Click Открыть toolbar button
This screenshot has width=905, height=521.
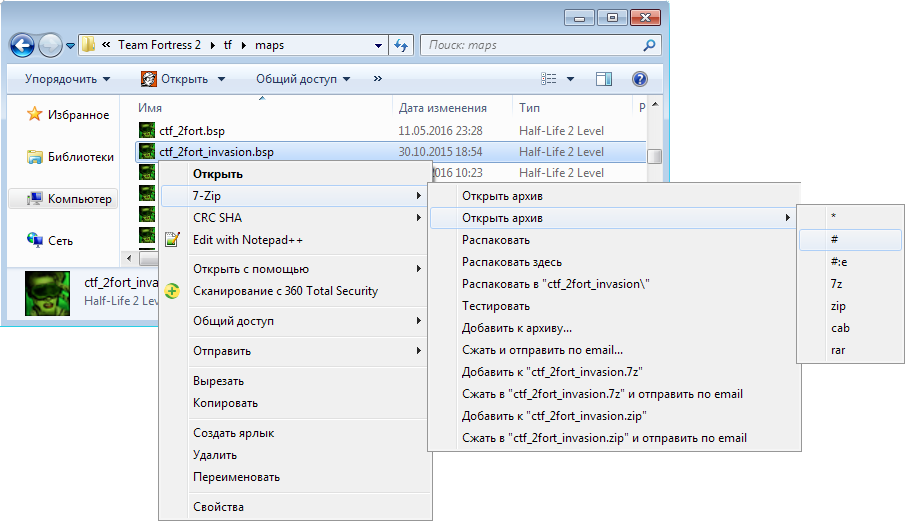[x=175, y=79]
